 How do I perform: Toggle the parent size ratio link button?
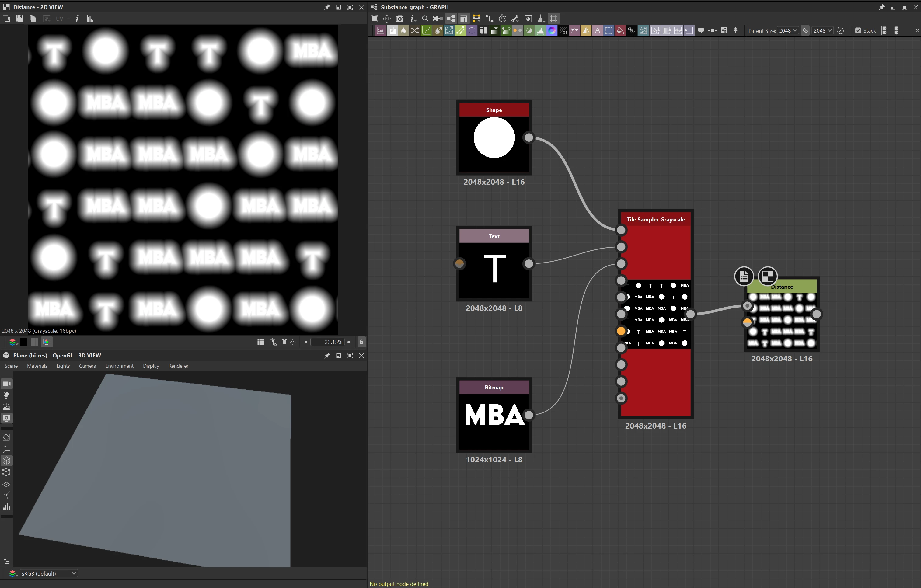point(805,31)
